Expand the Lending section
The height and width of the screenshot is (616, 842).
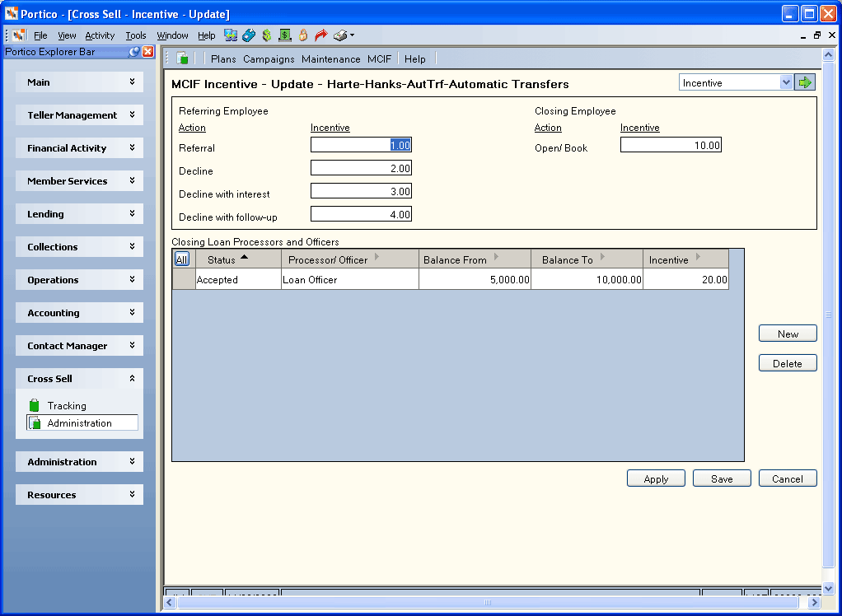[x=79, y=213]
